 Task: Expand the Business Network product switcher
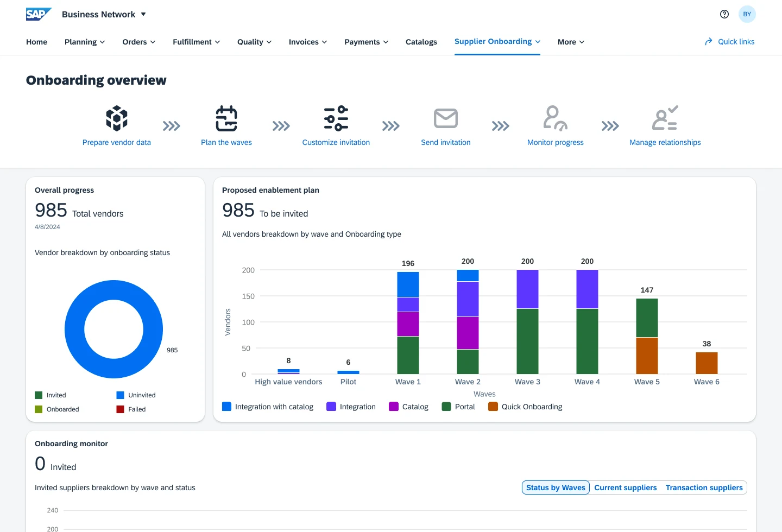click(104, 14)
